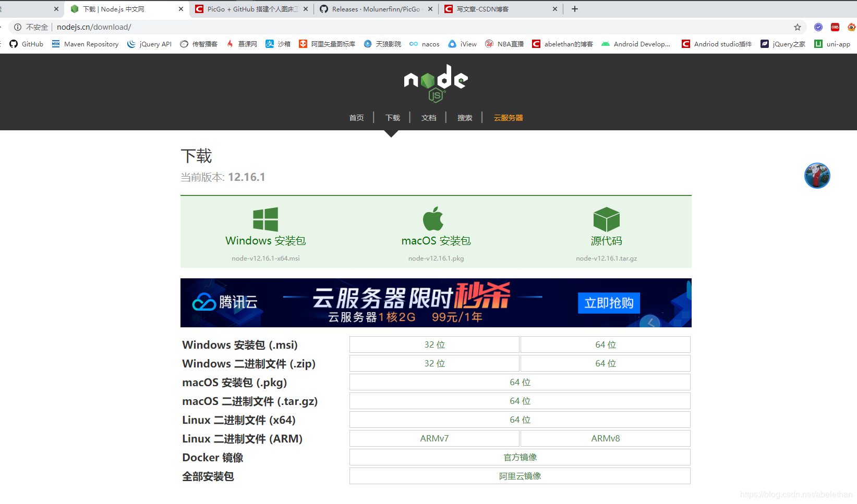
Task: Click the site info icon beside 不安全
Action: pos(18,27)
